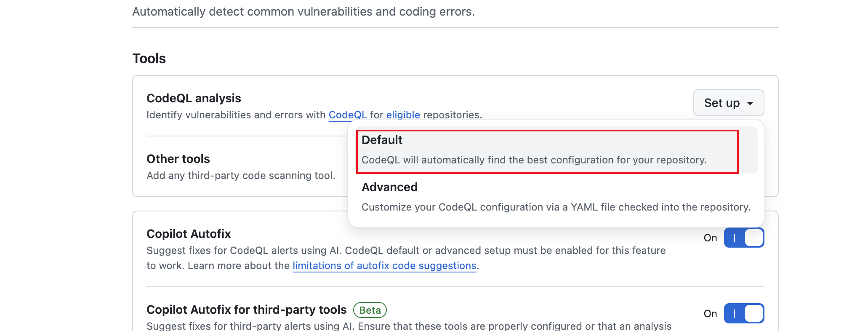Disable the Copilot Autofix toggle

pyautogui.click(x=744, y=238)
